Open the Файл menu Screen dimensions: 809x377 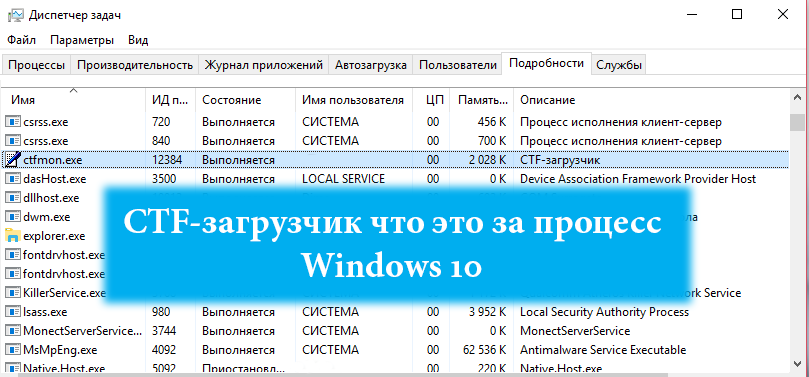22,40
